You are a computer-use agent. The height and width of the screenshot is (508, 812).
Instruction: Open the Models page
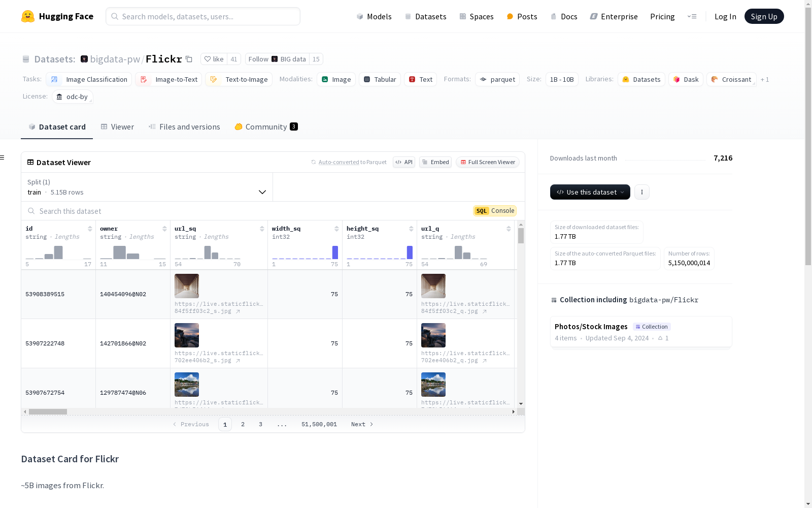374,16
